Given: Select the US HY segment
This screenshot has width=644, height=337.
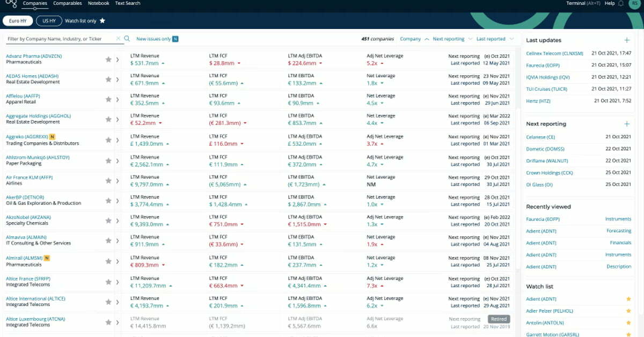Looking at the screenshot, I should coord(49,21).
